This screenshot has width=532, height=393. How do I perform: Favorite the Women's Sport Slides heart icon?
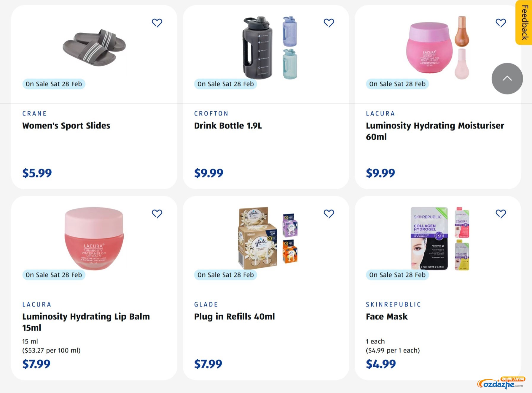[x=157, y=23]
